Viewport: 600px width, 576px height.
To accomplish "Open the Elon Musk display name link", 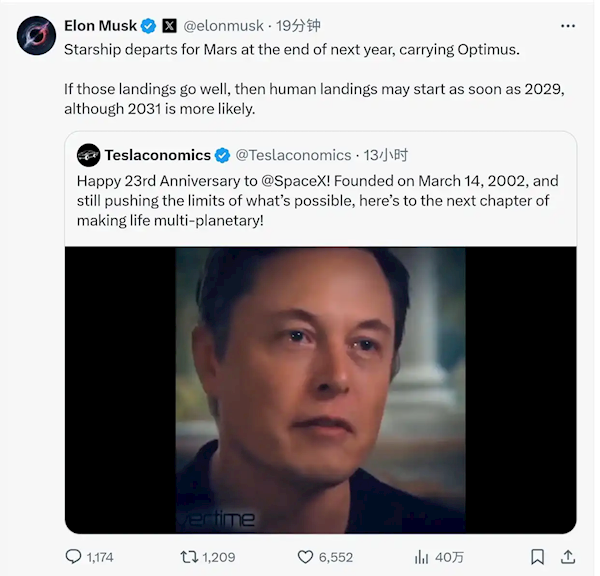I will pyautogui.click(x=100, y=25).
